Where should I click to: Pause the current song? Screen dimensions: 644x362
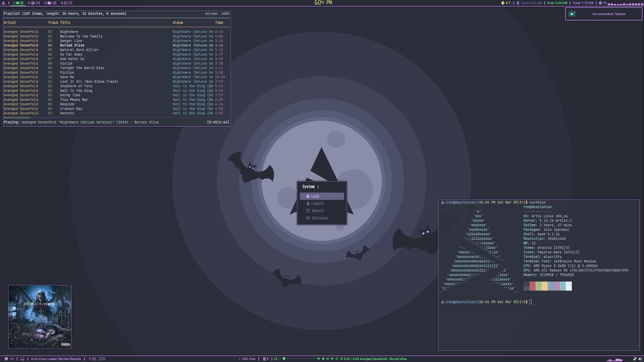point(328,359)
